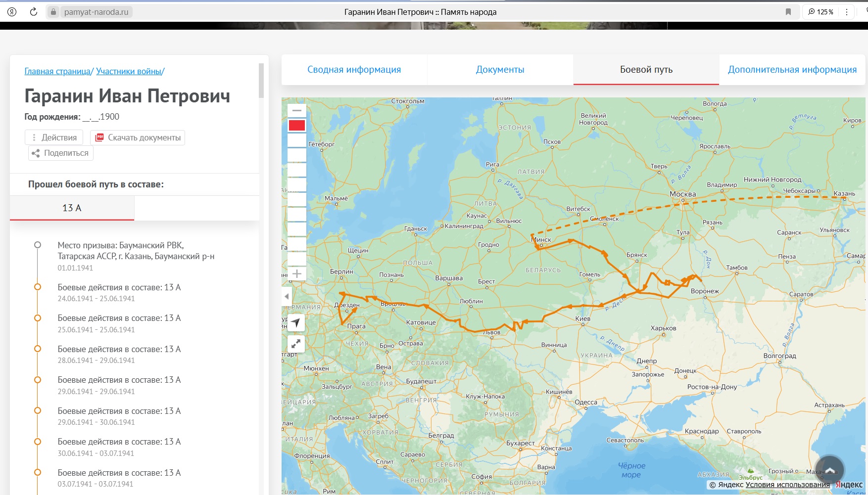Click the Киев label on the map
The image size is (868, 495).
583,319
